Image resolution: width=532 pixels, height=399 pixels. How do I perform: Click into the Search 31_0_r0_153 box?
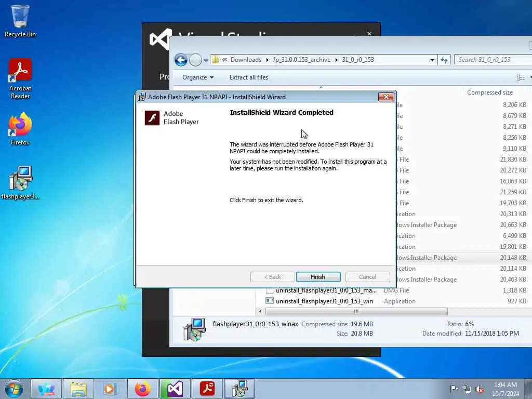click(494, 60)
